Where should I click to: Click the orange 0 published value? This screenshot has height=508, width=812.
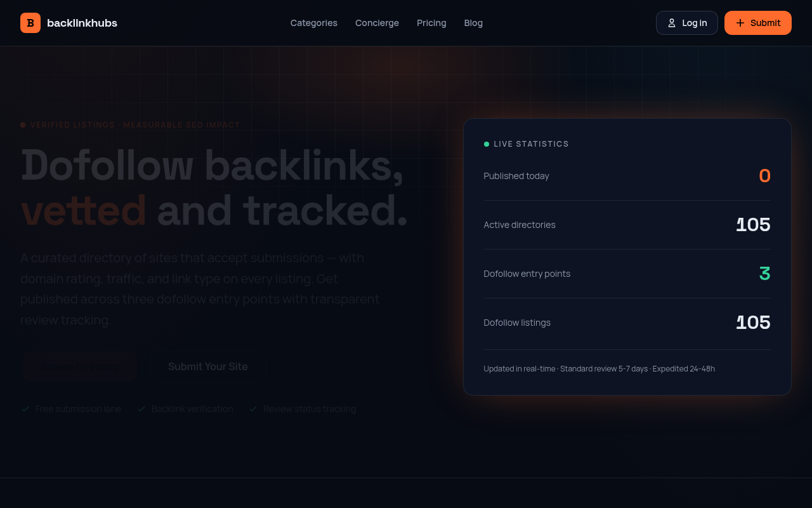point(764,176)
